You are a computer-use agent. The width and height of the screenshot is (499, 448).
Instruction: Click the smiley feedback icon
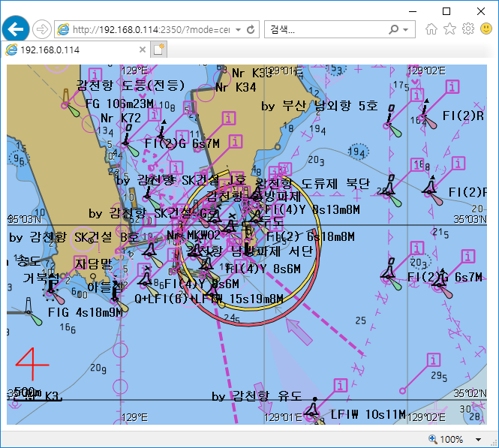[486, 29]
